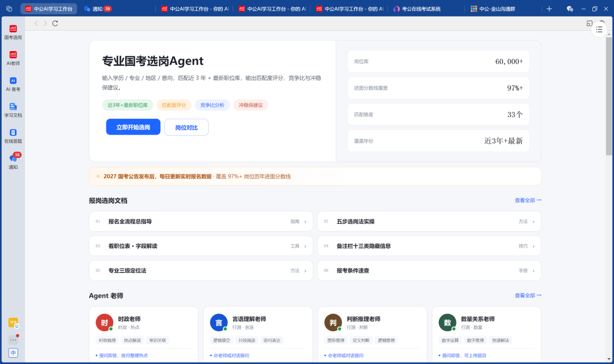Viewport: 614px width, 364px height.
Task: Open 备注栏十三类隐藏信息 document
Action: [429, 246]
